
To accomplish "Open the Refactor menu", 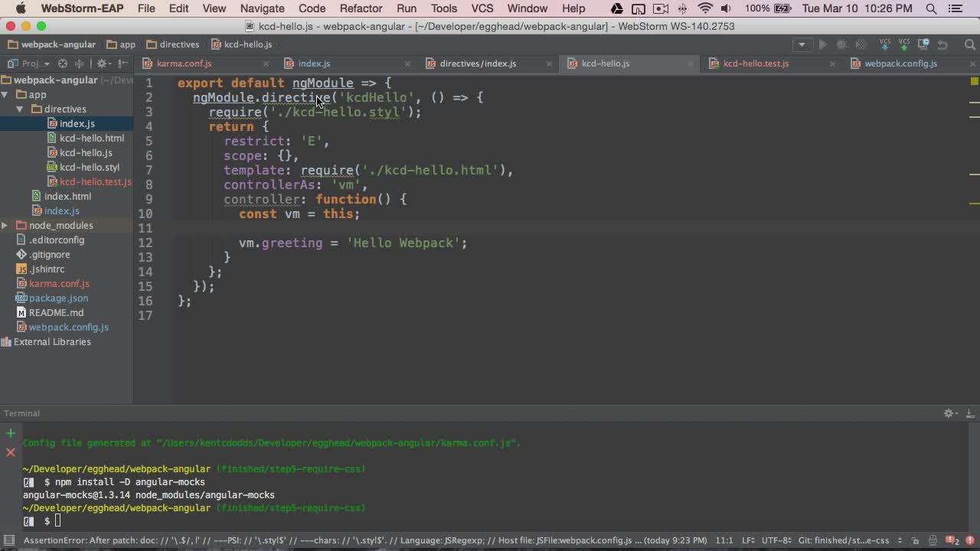I will pos(361,8).
